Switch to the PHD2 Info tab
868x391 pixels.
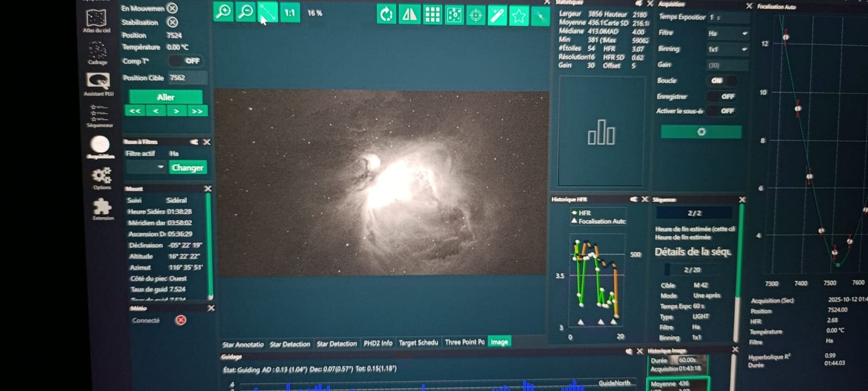click(x=378, y=343)
